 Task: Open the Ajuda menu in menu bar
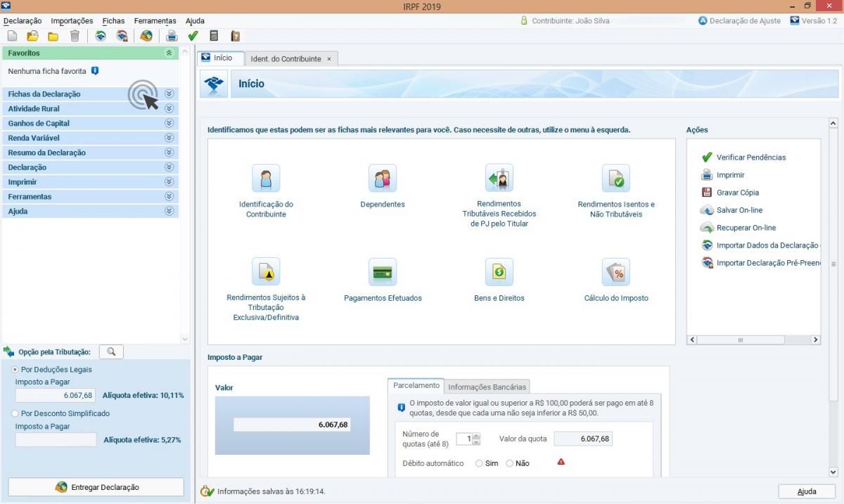pos(195,21)
